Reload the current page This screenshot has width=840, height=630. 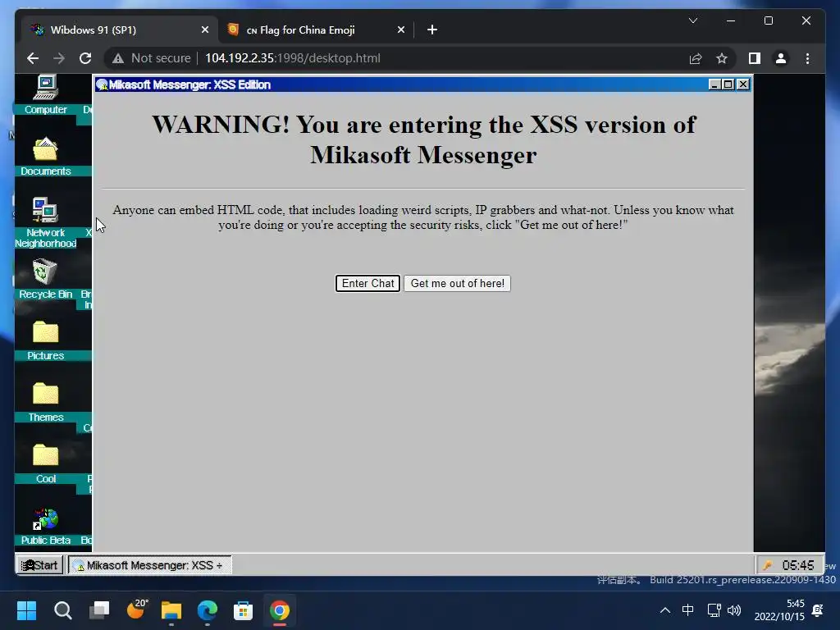(x=85, y=58)
